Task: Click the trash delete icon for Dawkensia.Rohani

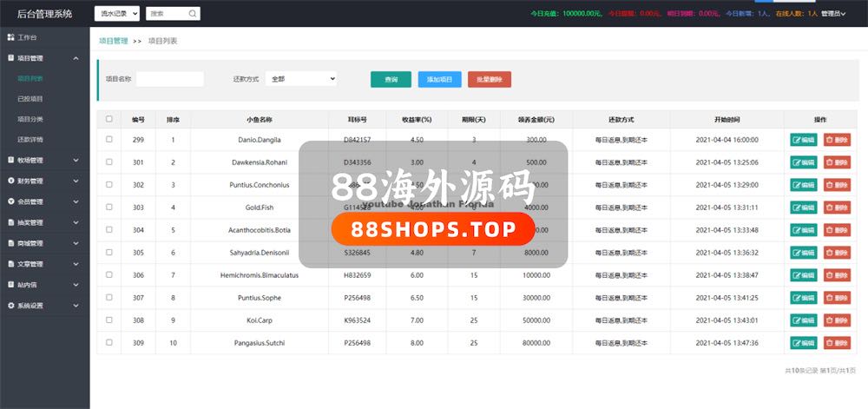Action: click(829, 162)
